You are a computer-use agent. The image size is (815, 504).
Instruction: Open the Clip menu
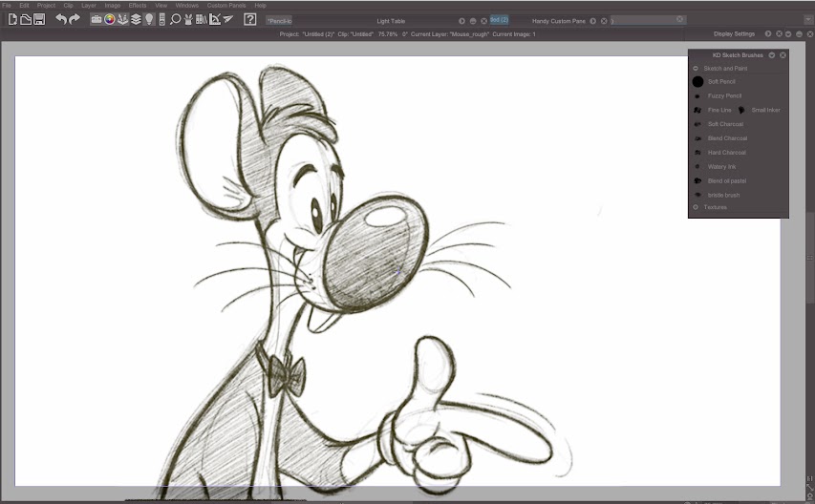pos(68,5)
